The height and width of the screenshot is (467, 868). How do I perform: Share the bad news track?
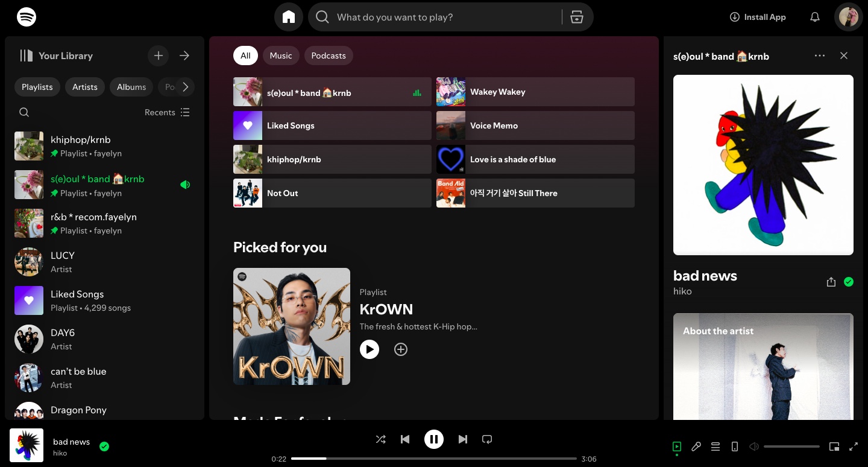[x=831, y=282]
